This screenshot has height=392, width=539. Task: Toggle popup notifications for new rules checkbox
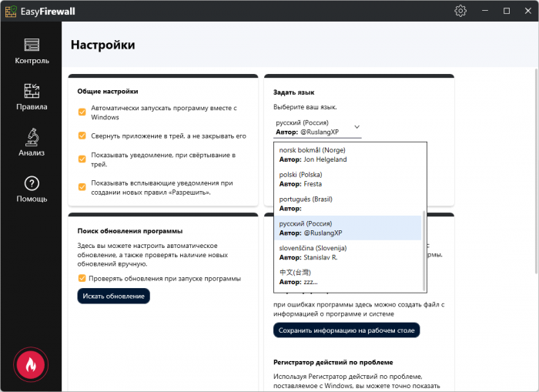82,187
